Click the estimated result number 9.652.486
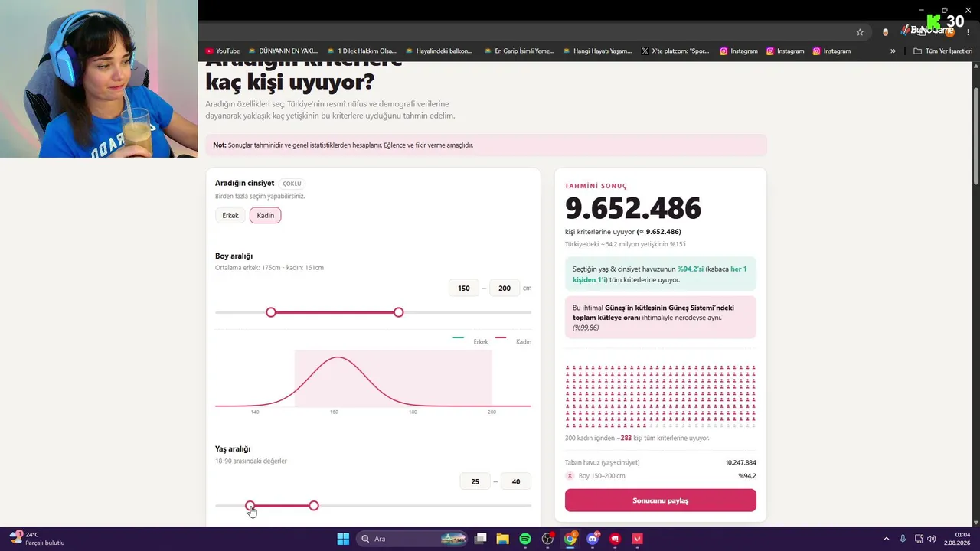This screenshot has width=980, height=551. [633, 208]
